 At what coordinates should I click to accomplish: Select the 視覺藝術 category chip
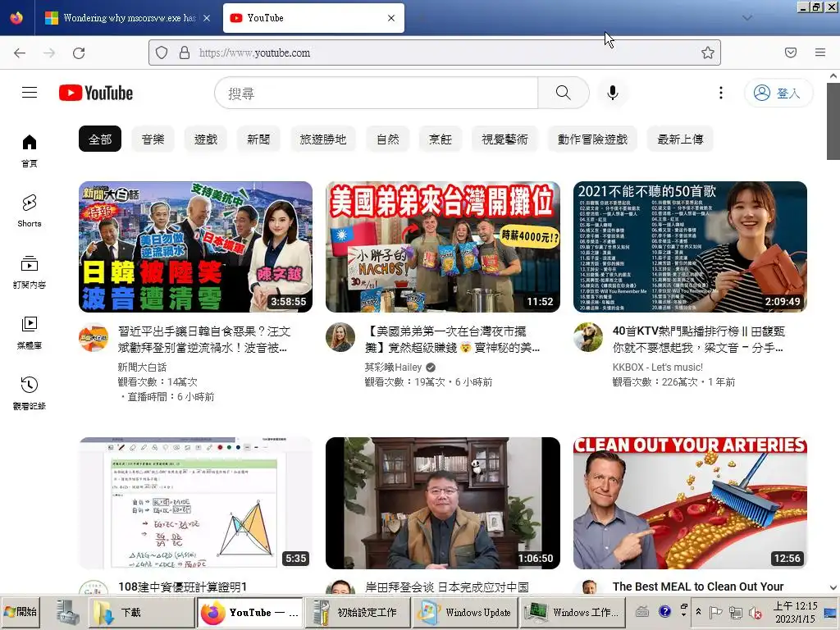tap(504, 139)
